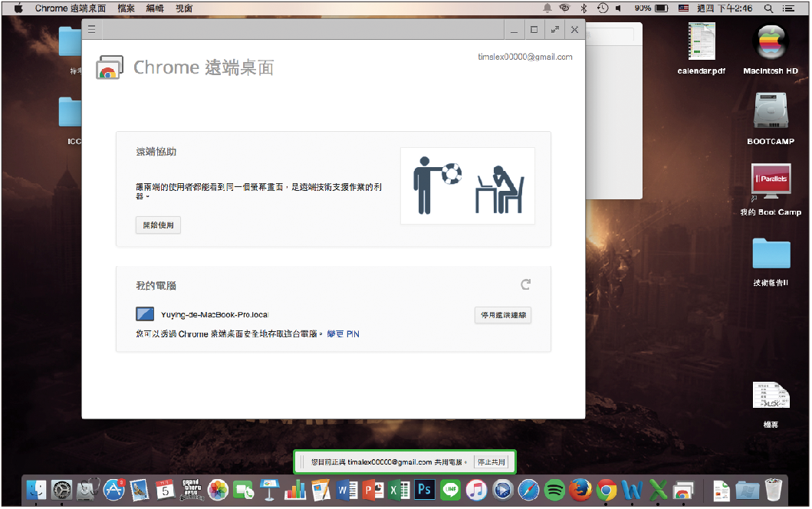This screenshot has width=812, height=509.
Task: Open Microsoft Excel from the Dock
Action: pyautogui.click(x=399, y=489)
